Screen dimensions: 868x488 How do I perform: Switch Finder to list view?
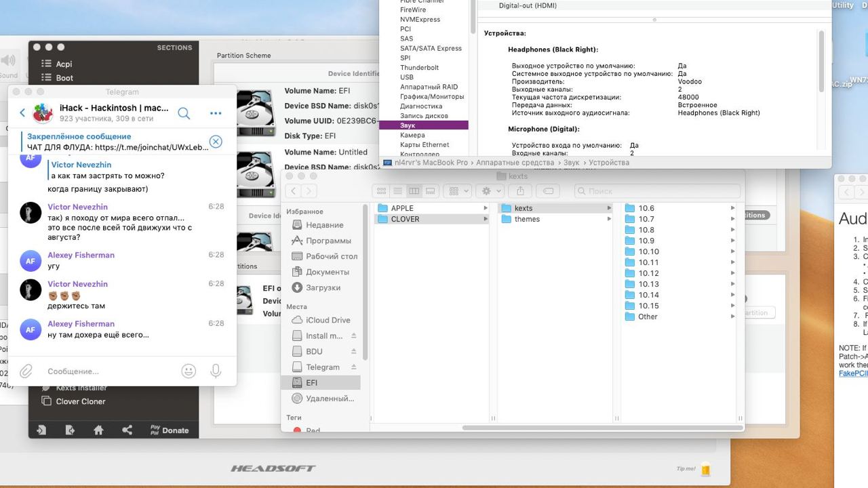tap(397, 191)
